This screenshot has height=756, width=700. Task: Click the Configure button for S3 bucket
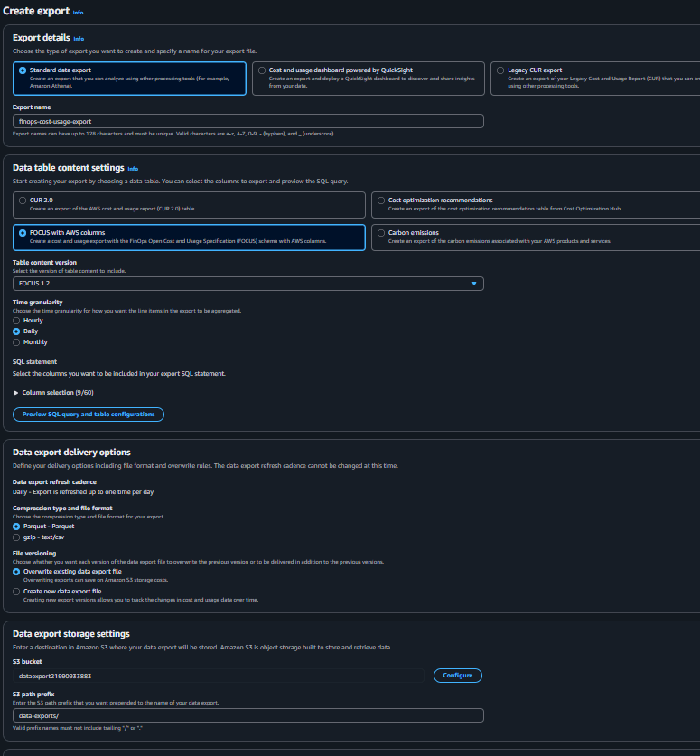[x=458, y=676]
